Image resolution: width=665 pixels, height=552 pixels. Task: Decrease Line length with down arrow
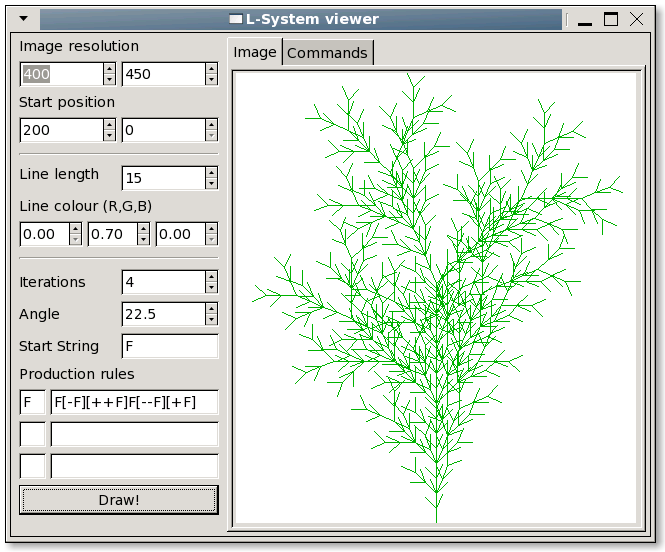point(211,183)
